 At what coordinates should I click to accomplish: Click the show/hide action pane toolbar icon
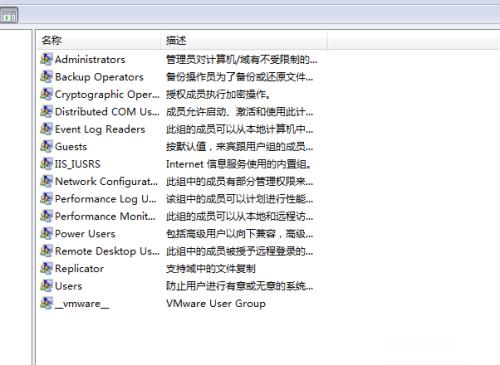[x=9, y=16]
